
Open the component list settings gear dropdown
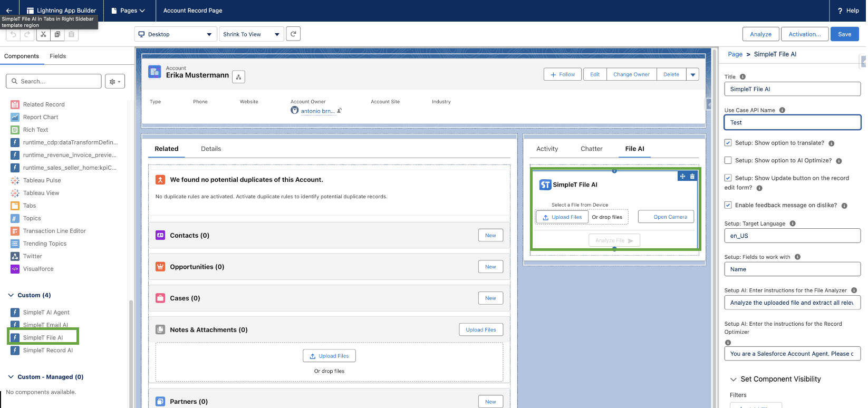coord(115,81)
